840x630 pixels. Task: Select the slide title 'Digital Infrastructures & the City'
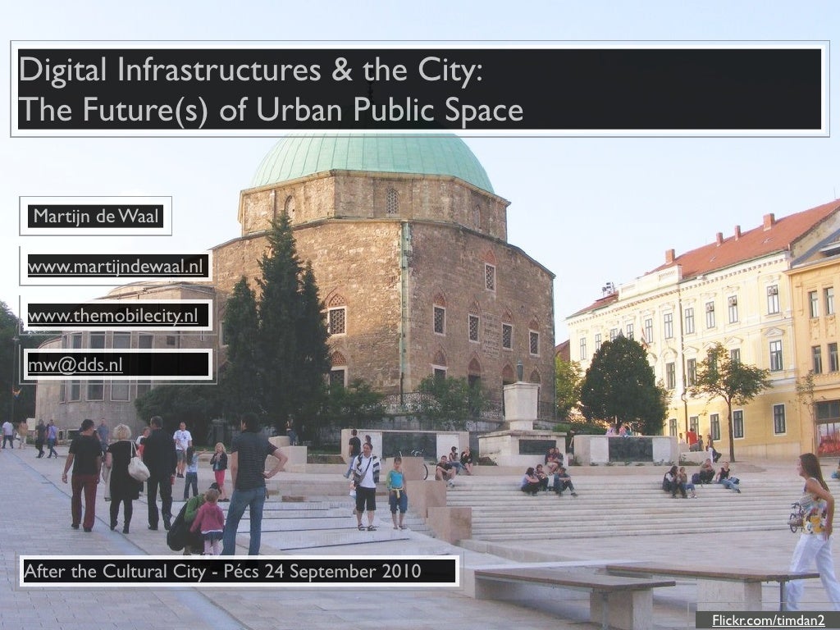click(x=251, y=69)
